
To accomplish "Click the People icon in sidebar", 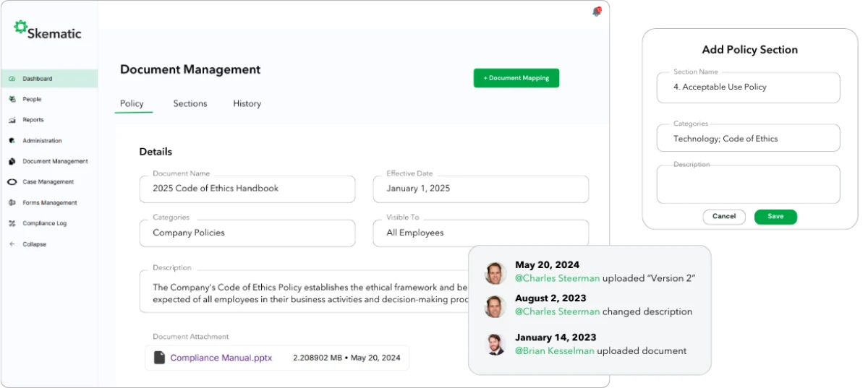I will [x=12, y=100].
